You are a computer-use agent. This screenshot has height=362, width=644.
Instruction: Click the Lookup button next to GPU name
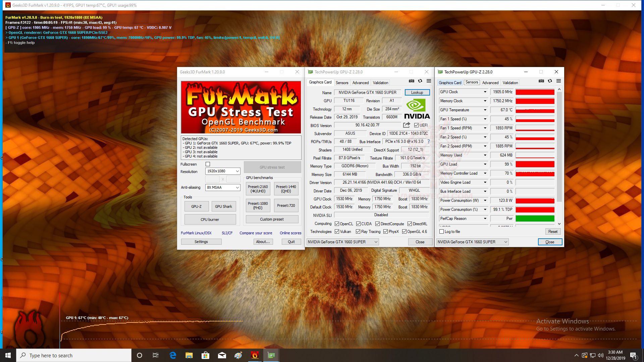pyautogui.click(x=417, y=93)
